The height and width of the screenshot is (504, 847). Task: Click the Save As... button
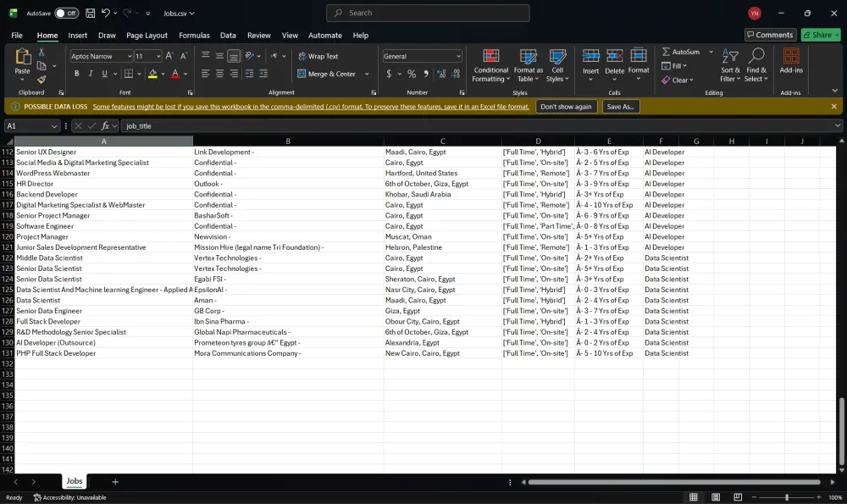point(620,107)
